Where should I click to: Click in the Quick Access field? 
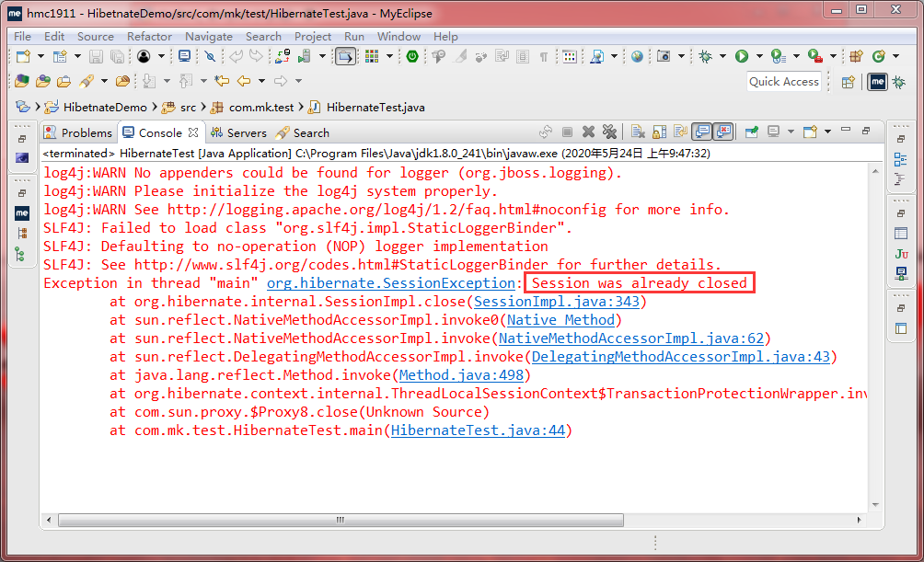(x=784, y=81)
